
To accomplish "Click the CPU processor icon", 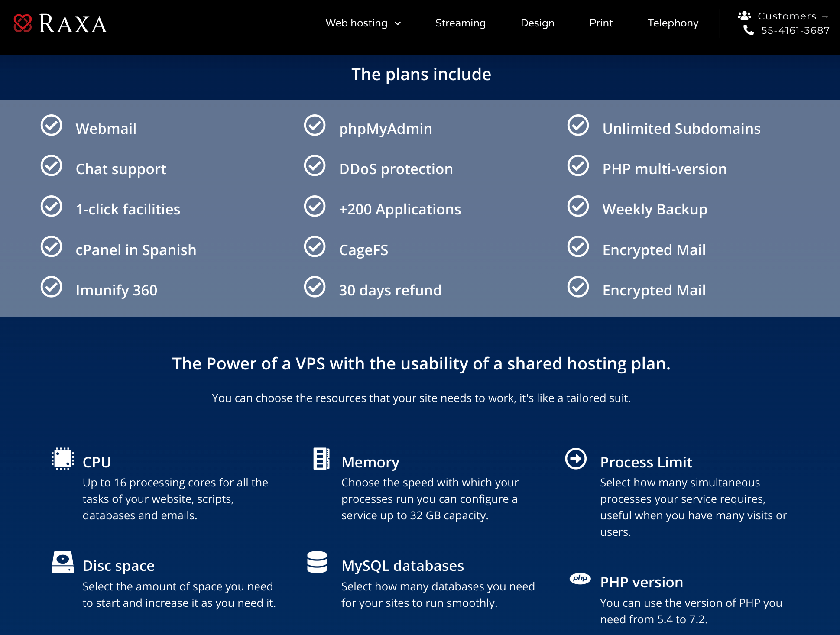I will tap(62, 458).
